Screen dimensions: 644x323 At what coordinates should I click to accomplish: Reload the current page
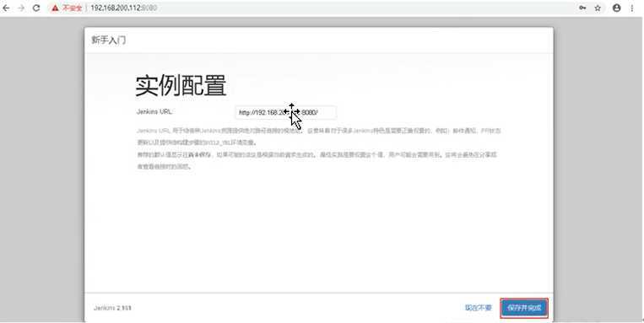[x=36, y=8]
